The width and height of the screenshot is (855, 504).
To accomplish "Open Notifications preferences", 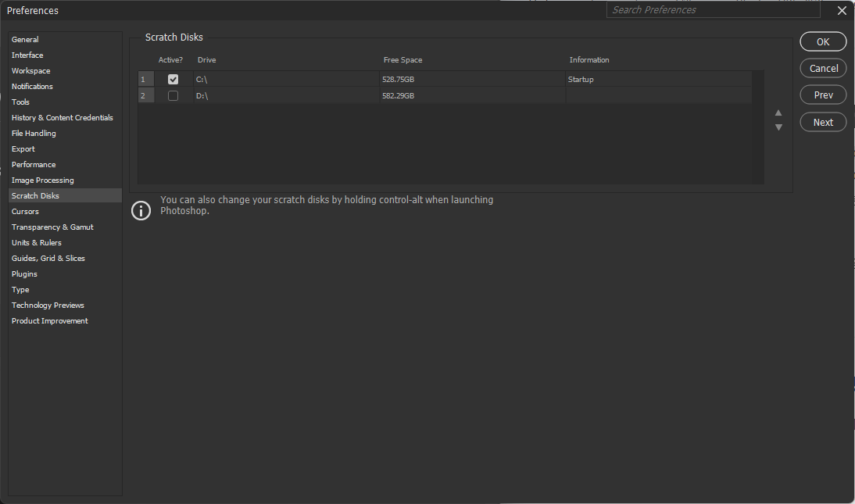I will pyautogui.click(x=32, y=86).
